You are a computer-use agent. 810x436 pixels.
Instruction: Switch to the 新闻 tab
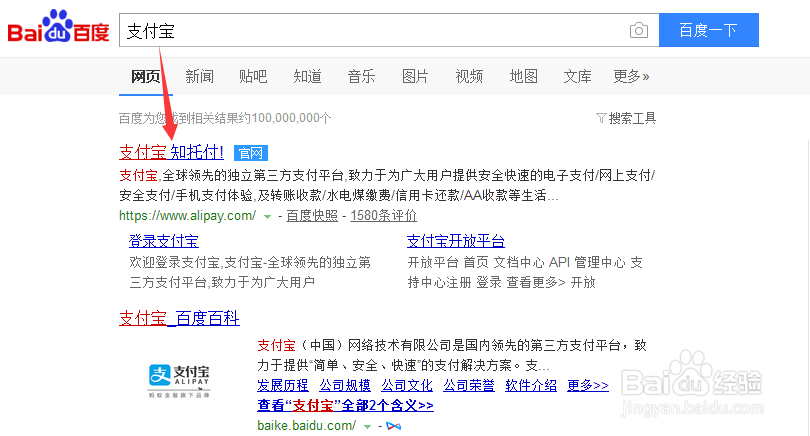pos(199,76)
